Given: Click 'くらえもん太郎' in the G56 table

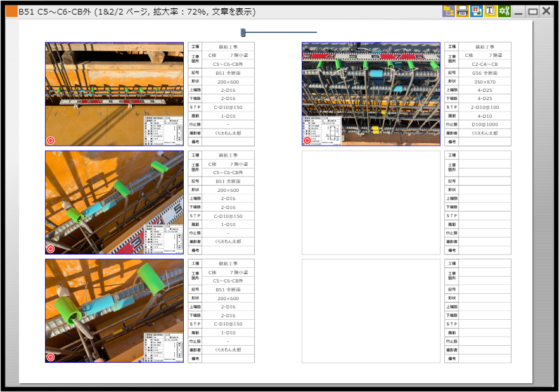Looking at the screenshot, I should 484,133.
